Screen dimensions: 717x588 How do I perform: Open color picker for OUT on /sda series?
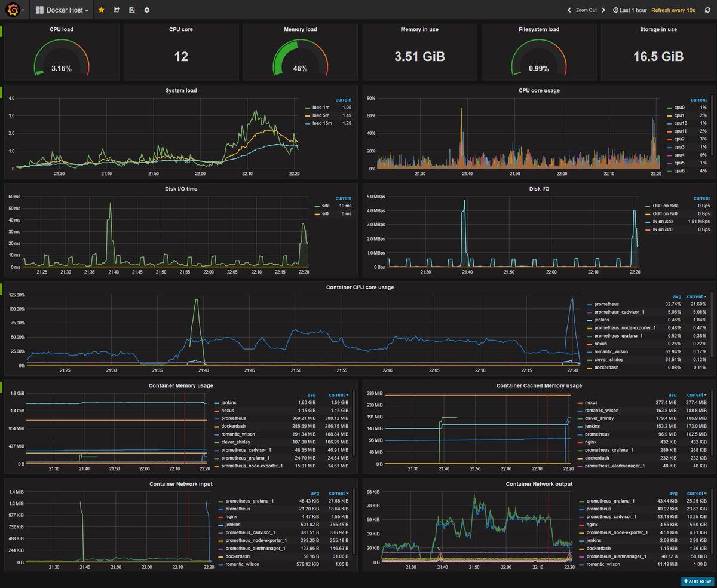point(648,206)
